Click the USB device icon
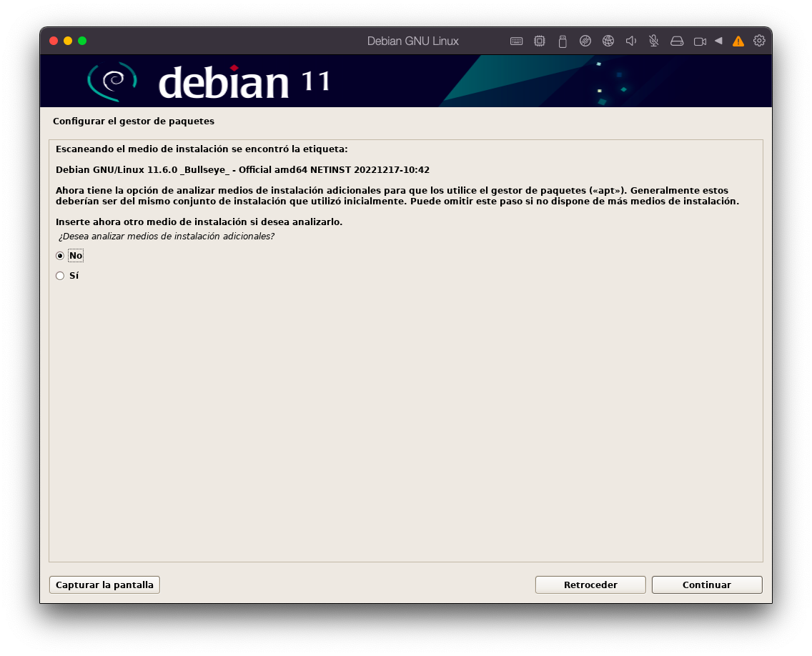Viewport: 812px width, 656px height. tap(563, 41)
